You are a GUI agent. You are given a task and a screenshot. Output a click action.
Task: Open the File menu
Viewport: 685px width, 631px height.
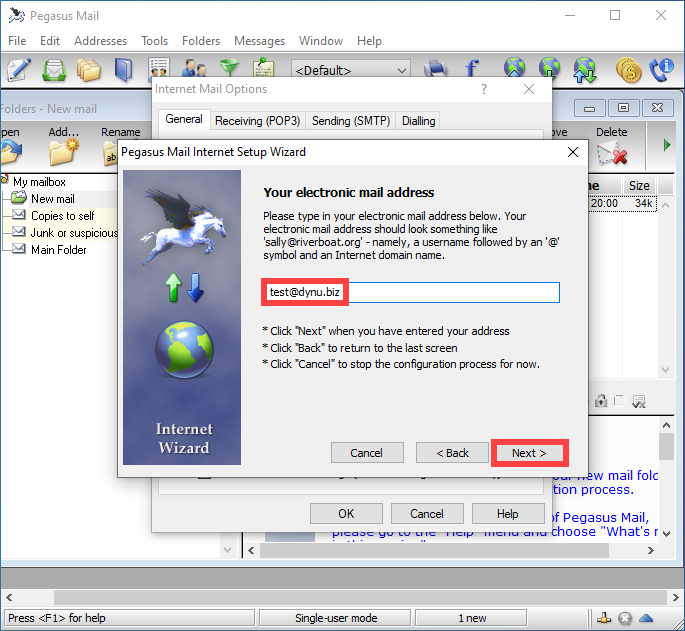tap(17, 41)
